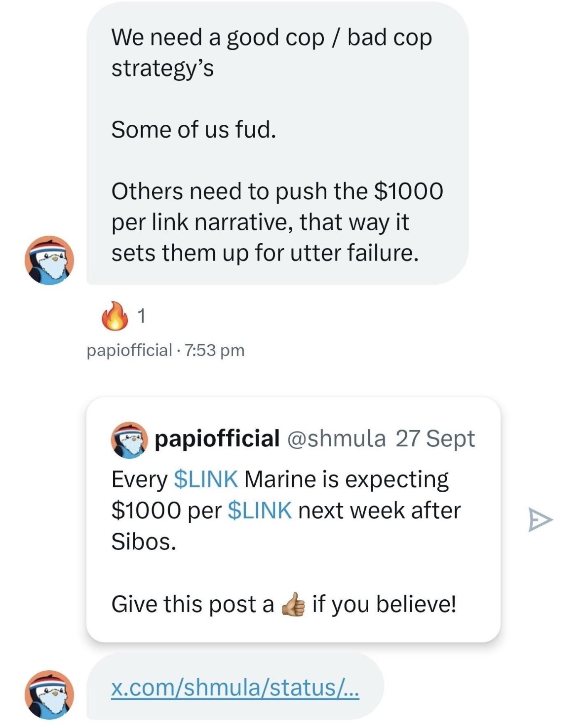582x728 pixels.
Task: Open penguin avatar beside the first message
Action: pyautogui.click(x=49, y=260)
